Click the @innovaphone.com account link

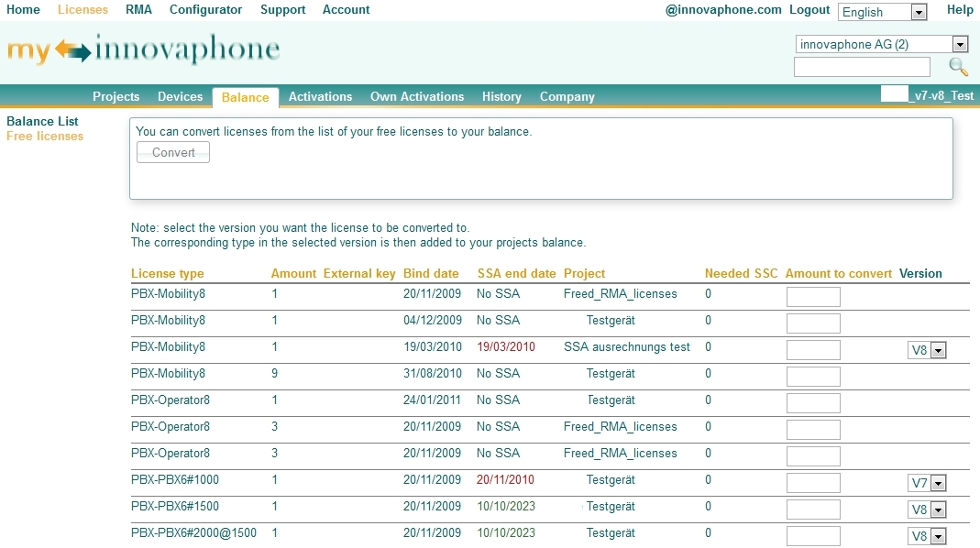pyautogui.click(x=723, y=9)
